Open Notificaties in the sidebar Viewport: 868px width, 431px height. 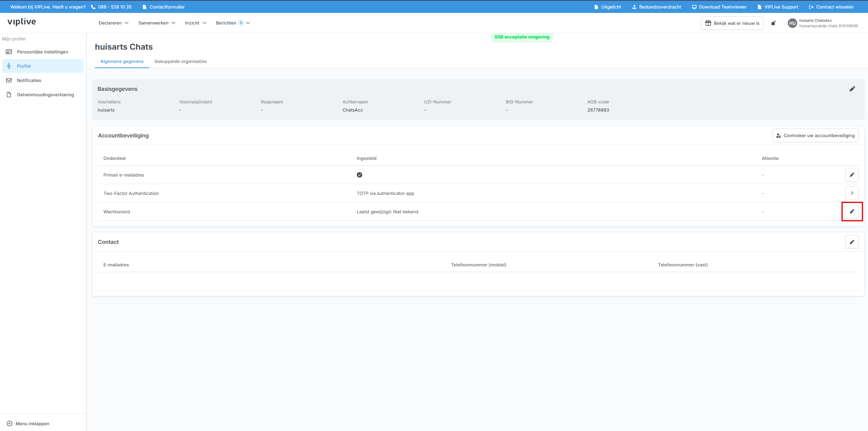point(43,80)
